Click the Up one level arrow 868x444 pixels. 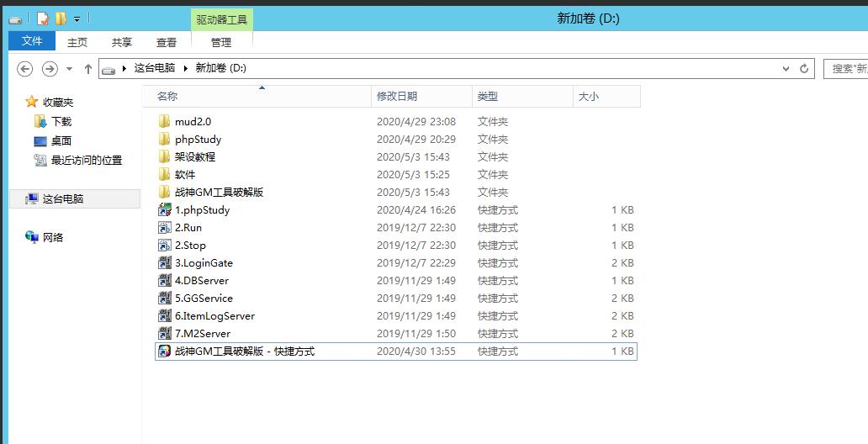(87, 69)
